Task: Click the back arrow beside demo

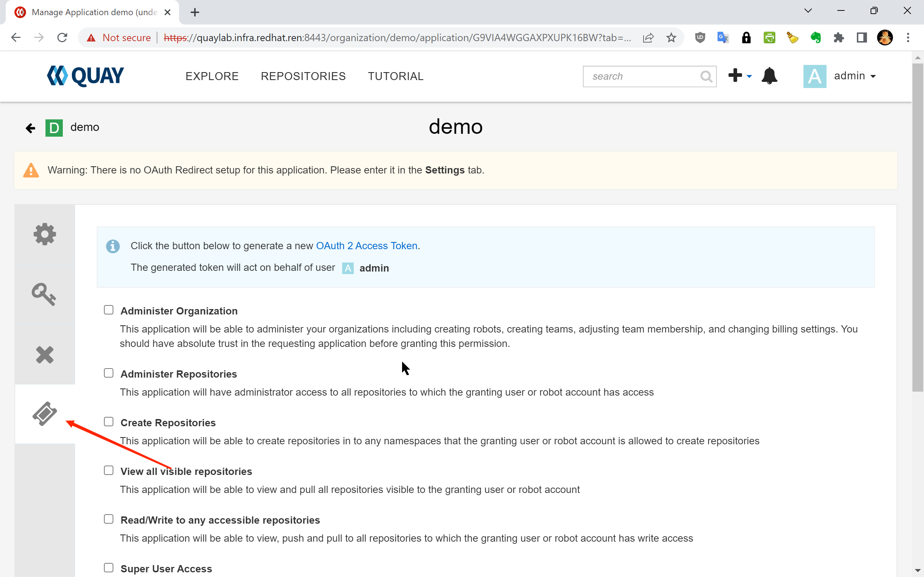Action: (x=30, y=128)
